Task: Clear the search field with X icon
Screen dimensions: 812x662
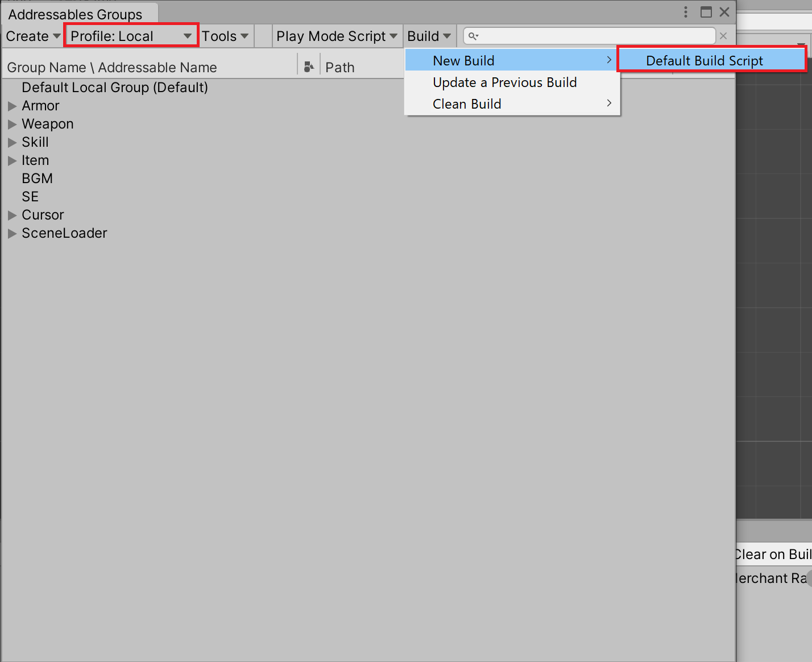Action: pyautogui.click(x=723, y=36)
